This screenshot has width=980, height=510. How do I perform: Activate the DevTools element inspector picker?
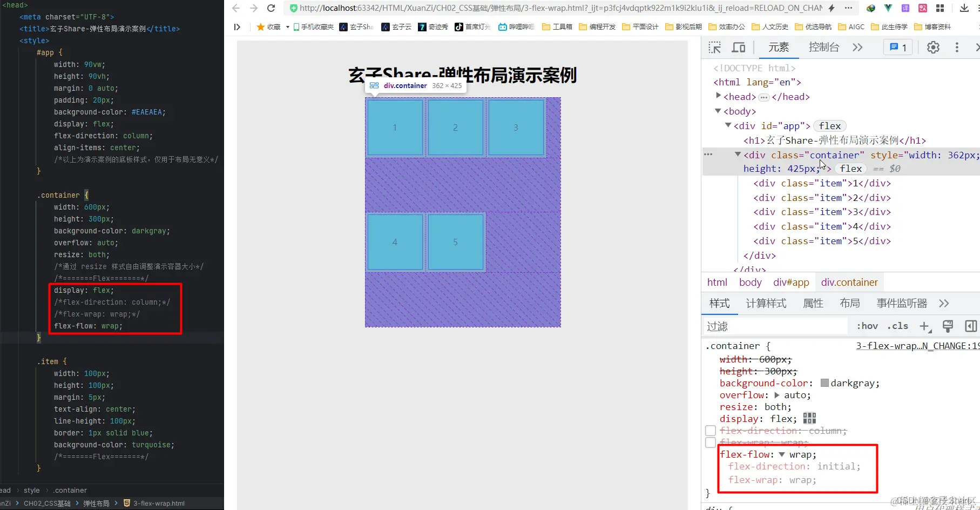pyautogui.click(x=715, y=48)
